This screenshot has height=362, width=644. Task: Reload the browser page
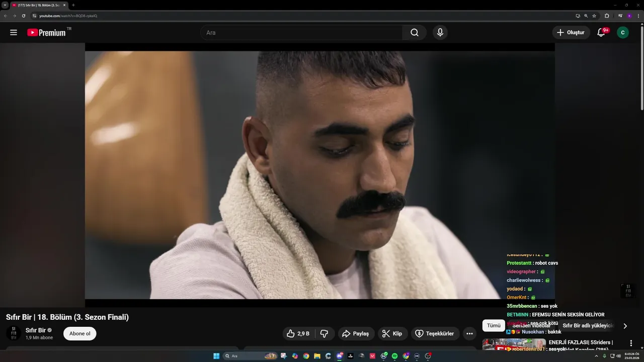click(x=24, y=16)
